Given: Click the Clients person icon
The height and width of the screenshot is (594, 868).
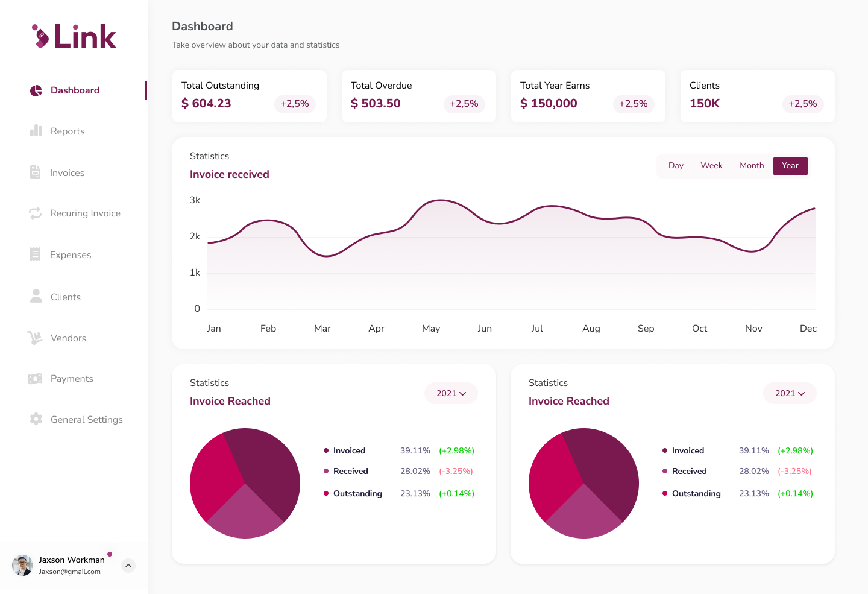Looking at the screenshot, I should click(36, 296).
